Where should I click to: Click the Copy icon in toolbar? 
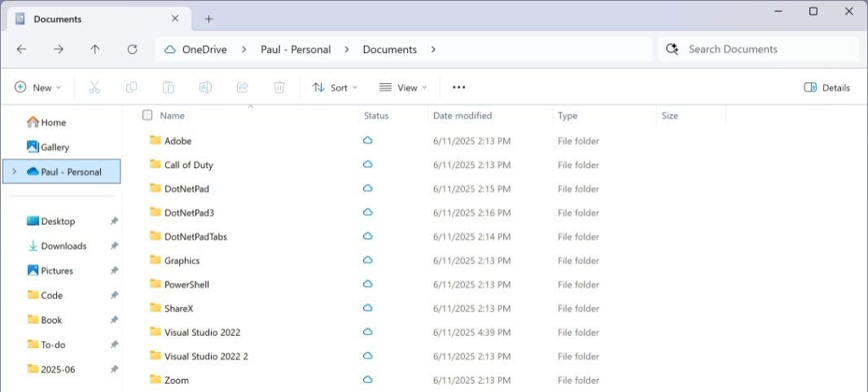(131, 87)
